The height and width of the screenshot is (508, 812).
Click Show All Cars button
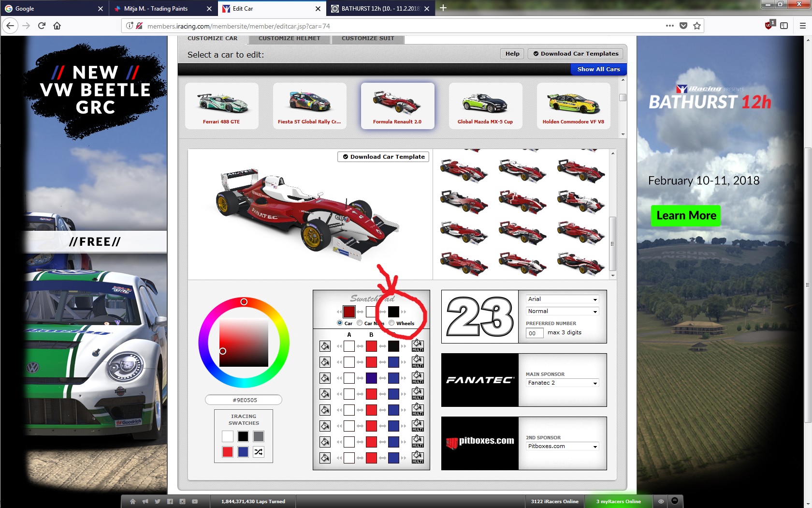click(598, 69)
